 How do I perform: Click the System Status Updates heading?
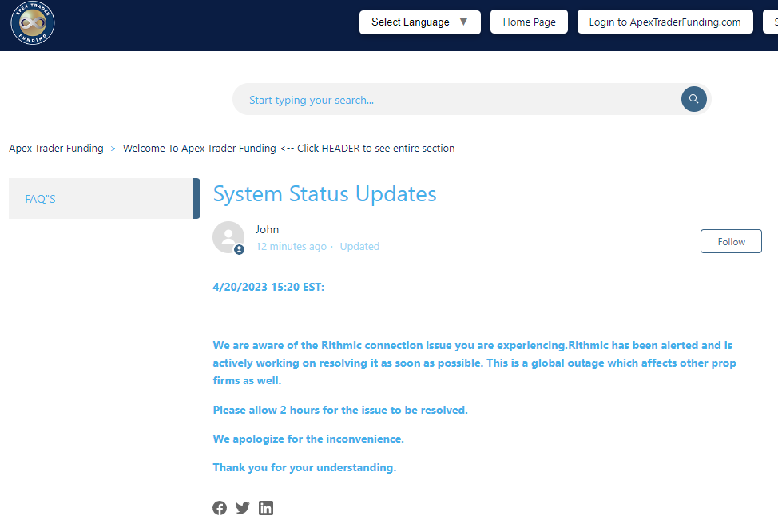324,194
